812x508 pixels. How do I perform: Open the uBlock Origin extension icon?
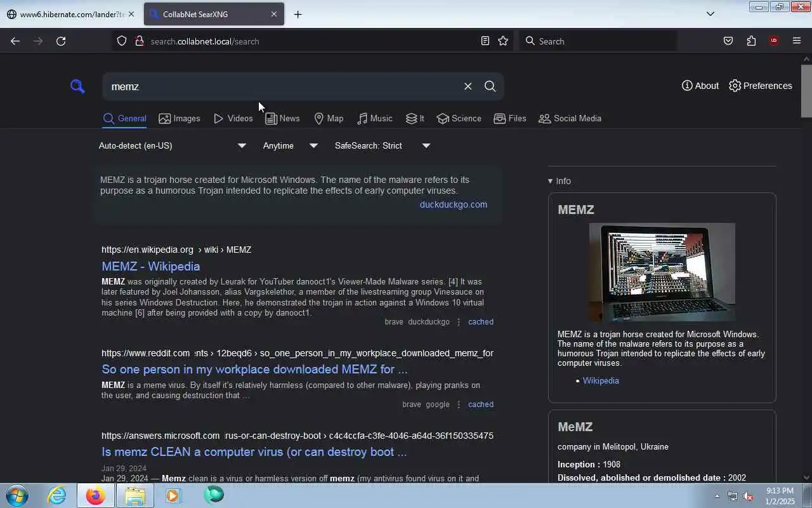tap(774, 41)
